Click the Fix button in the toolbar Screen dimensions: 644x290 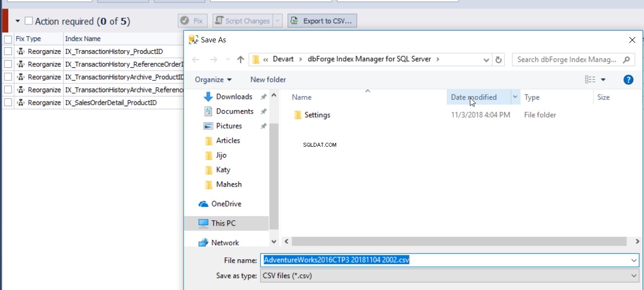(x=193, y=21)
